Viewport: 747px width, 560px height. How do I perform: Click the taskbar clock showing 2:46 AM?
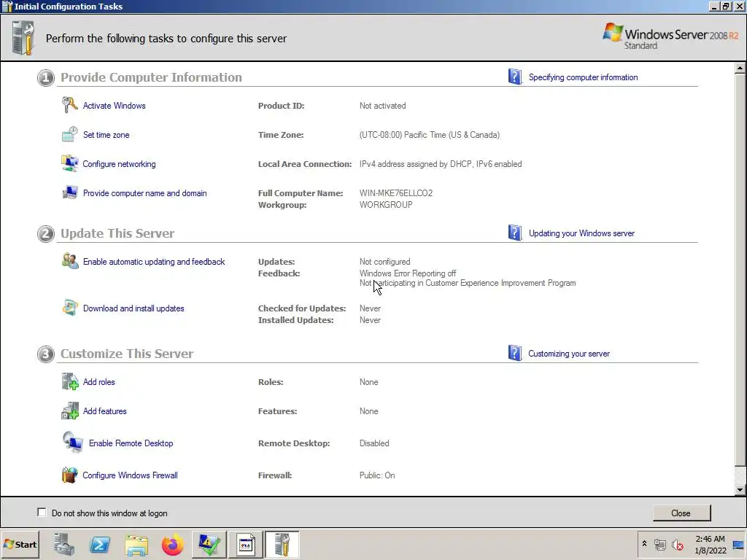[x=710, y=544]
